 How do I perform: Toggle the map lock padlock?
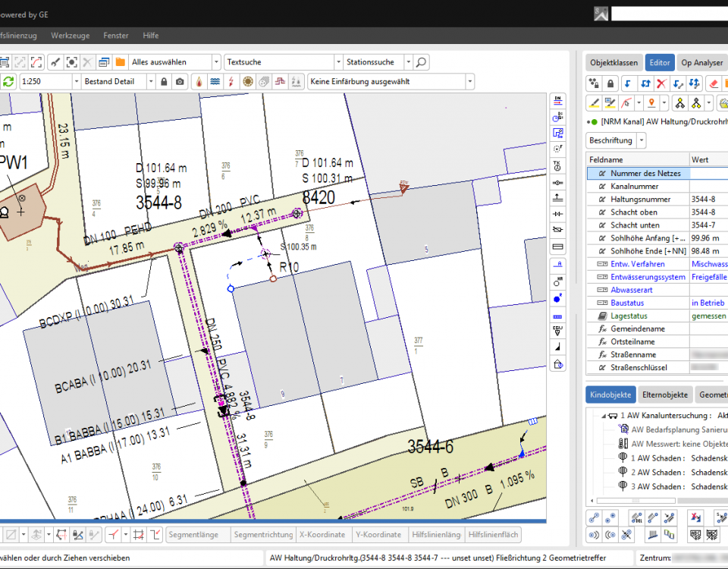pos(163,81)
